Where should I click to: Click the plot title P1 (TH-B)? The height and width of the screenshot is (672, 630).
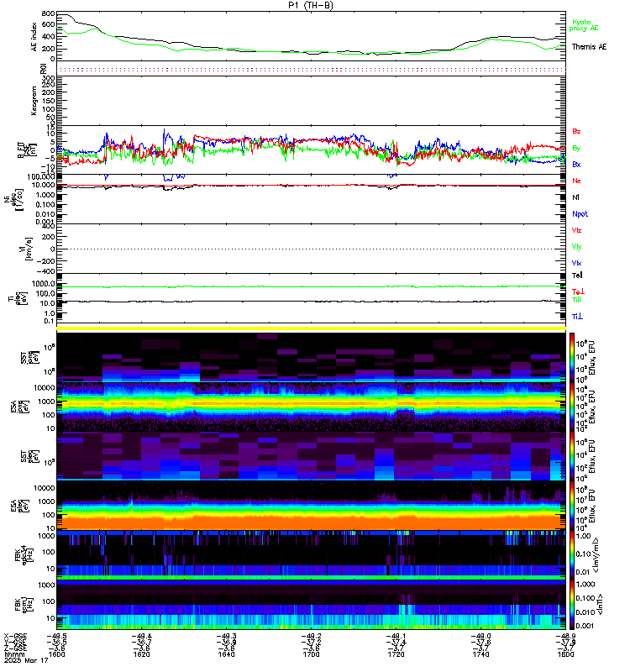tap(310, 5)
